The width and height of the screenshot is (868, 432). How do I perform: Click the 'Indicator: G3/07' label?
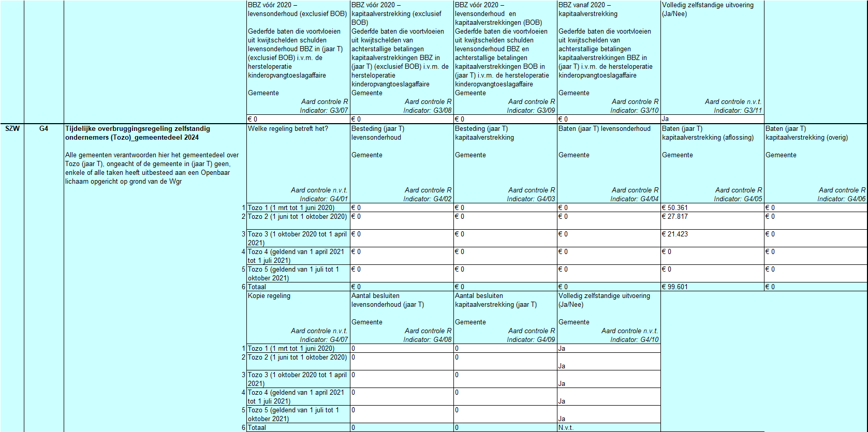(324, 111)
